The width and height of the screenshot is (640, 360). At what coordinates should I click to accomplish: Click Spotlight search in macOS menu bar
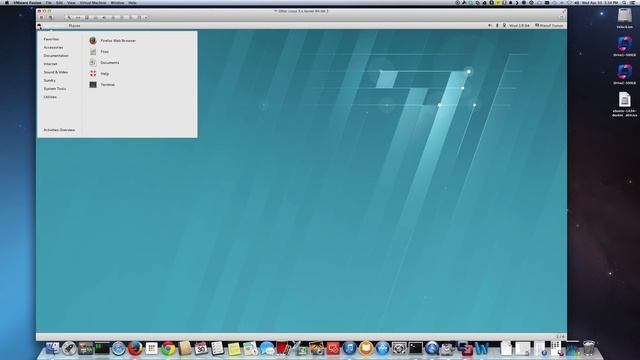click(x=624, y=2)
